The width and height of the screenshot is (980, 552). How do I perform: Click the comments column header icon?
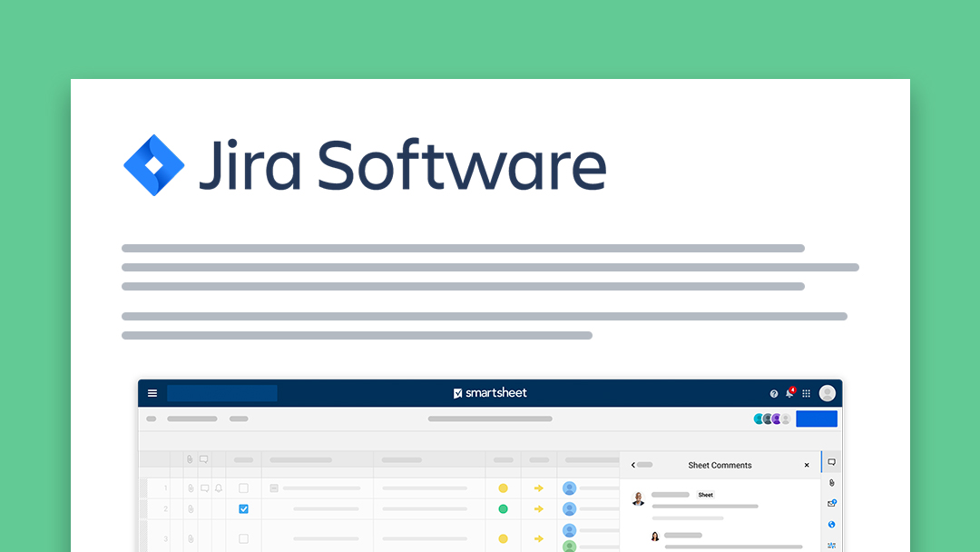pos(204,459)
